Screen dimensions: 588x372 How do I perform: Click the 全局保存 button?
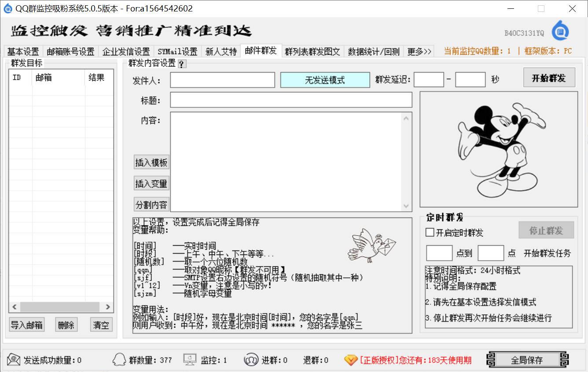coord(527,360)
